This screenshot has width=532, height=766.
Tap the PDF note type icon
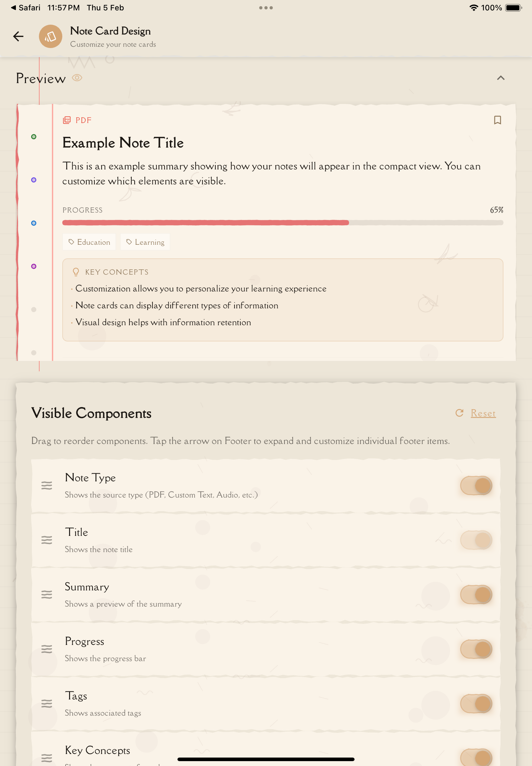pyautogui.click(x=67, y=120)
